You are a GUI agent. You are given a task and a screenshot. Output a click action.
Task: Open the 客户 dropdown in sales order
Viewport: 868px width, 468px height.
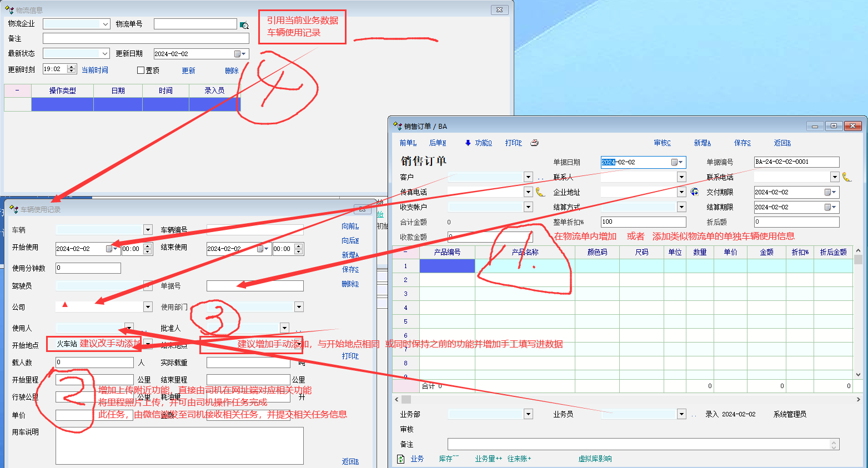click(x=528, y=177)
